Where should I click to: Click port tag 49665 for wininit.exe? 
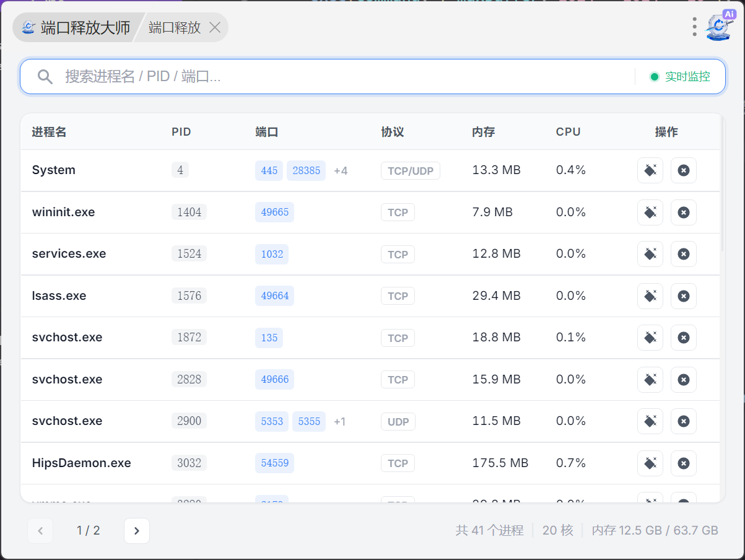(274, 212)
